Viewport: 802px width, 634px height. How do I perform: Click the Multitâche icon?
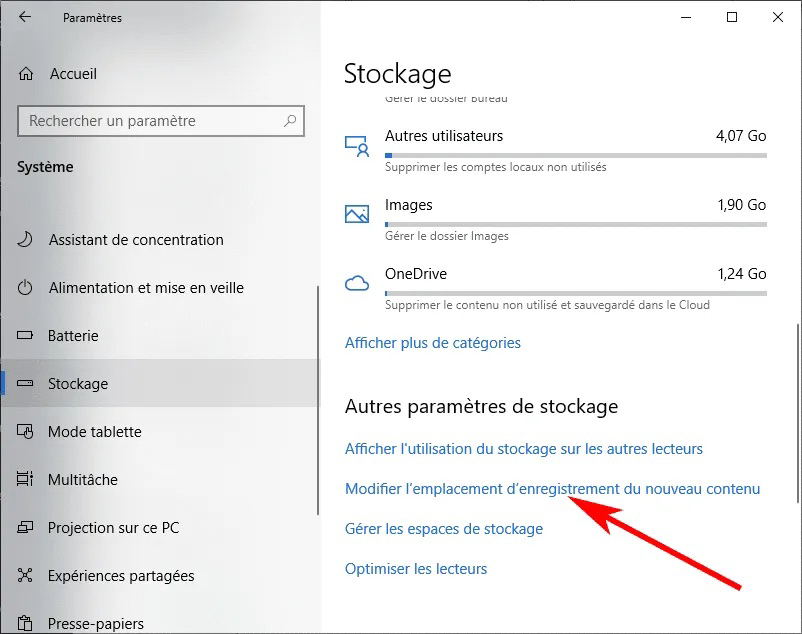click(x=26, y=480)
